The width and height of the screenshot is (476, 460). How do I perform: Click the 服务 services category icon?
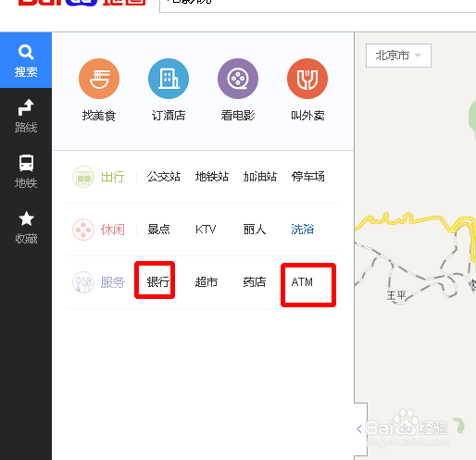point(83,282)
